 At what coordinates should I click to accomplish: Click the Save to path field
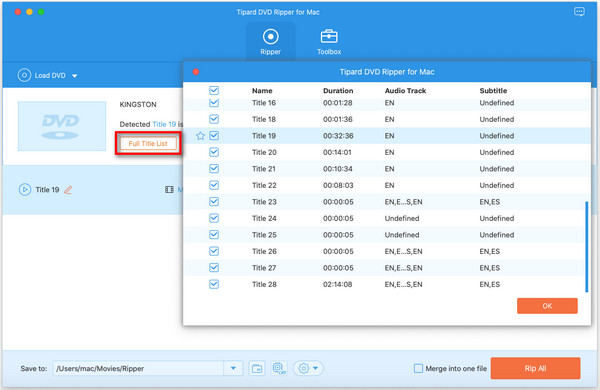138,369
